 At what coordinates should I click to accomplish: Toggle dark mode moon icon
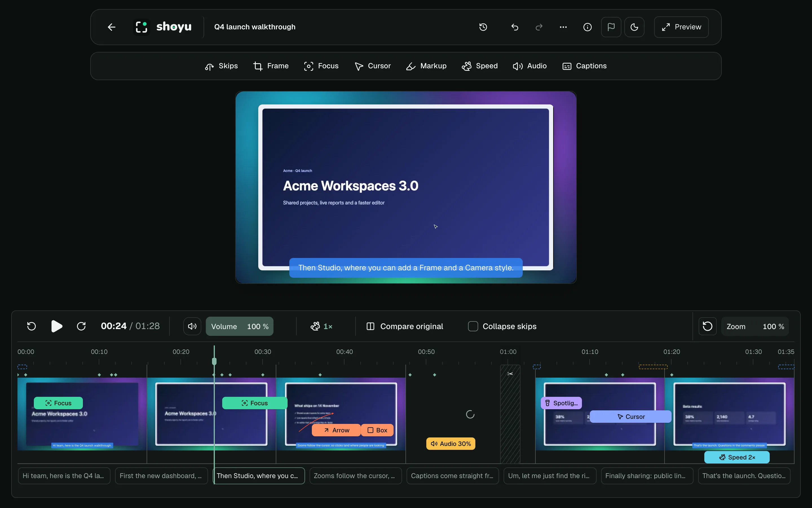(634, 27)
